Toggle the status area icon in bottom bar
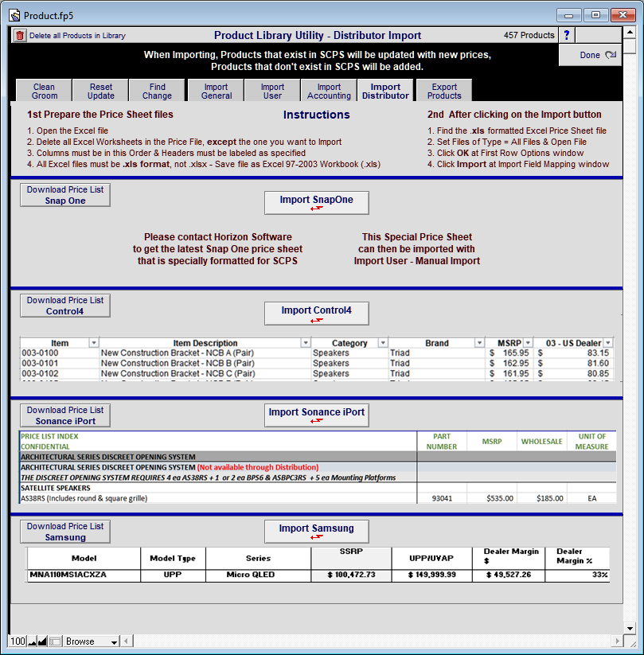The width and height of the screenshot is (644, 655). pyautogui.click(x=55, y=641)
